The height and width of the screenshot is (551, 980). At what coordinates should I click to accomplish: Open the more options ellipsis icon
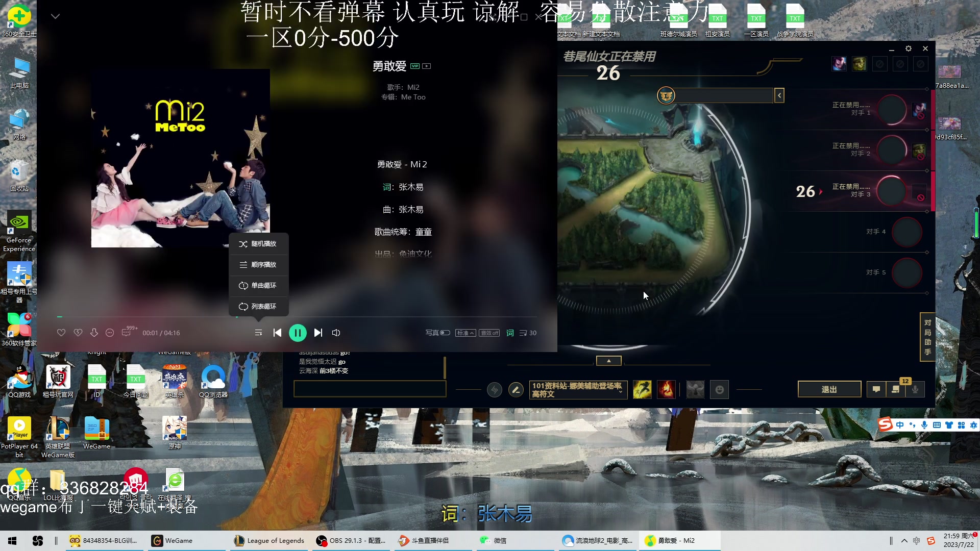[110, 333]
